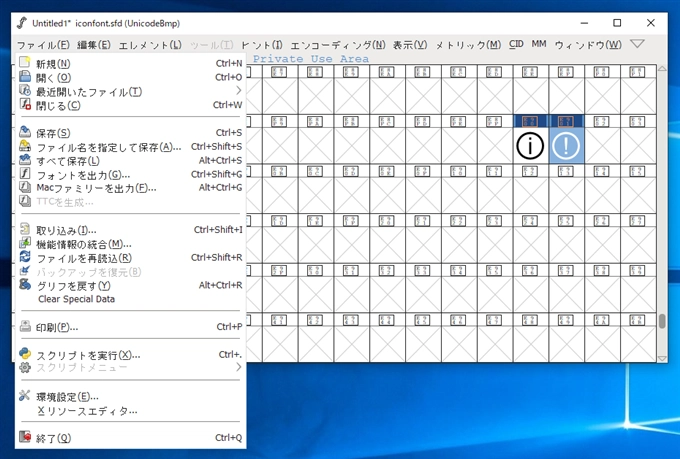Image resolution: width=680 pixels, height=459 pixels.
Task: Expand the 最近開いたファイル submenu arrow
Action: pyautogui.click(x=238, y=91)
